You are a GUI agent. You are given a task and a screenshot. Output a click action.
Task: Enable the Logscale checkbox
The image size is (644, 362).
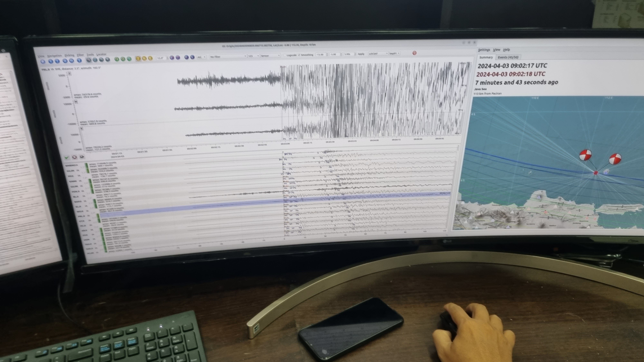[x=285, y=55]
